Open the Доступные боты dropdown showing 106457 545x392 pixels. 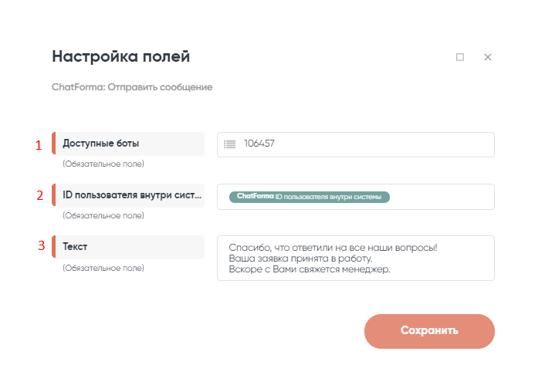tap(363, 144)
